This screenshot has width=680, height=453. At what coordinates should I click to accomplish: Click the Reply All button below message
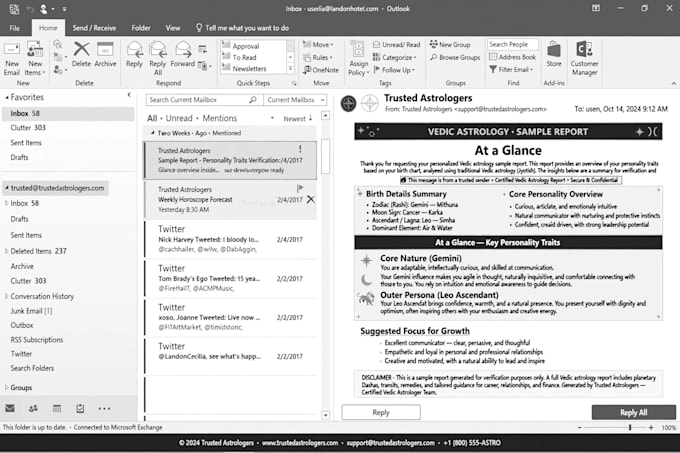(634, 412)
